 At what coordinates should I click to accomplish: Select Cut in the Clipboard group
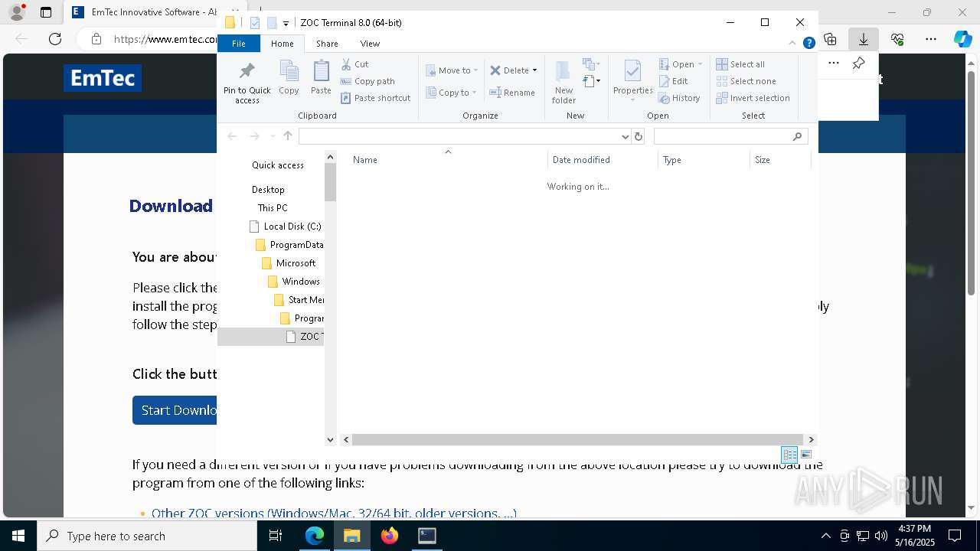[354, 64]
